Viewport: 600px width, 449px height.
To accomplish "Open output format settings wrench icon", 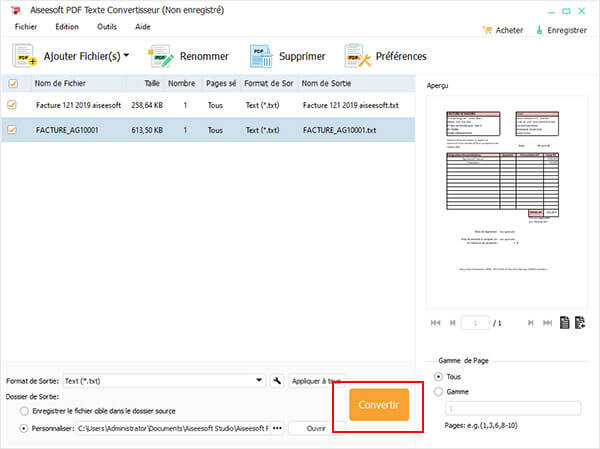I will pos(277,381).
